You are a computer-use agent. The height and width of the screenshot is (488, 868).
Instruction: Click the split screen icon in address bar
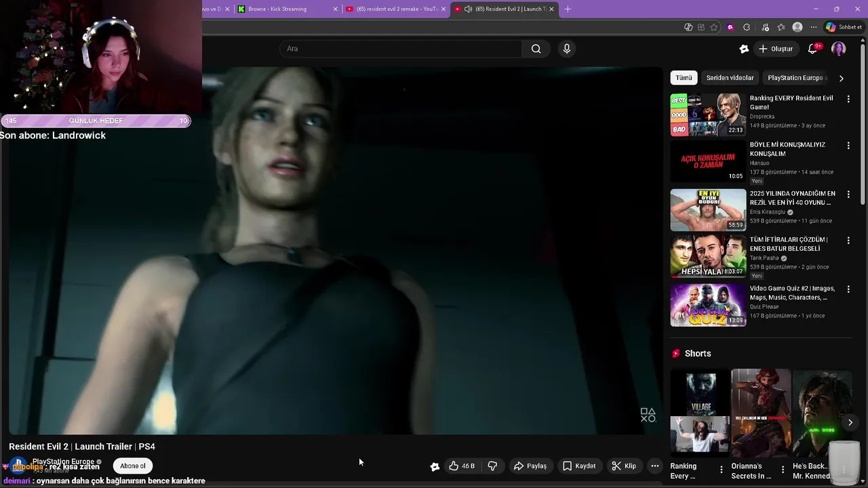tap(688, 27)
